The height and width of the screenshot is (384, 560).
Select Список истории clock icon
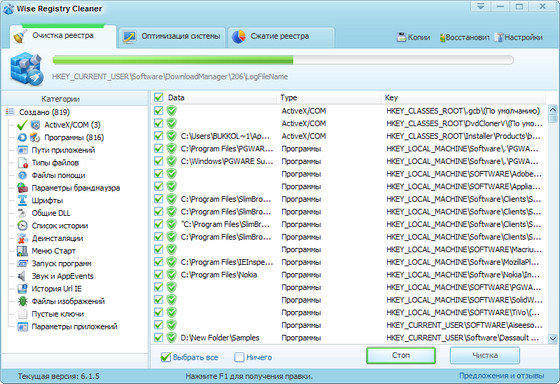[22, 226]
